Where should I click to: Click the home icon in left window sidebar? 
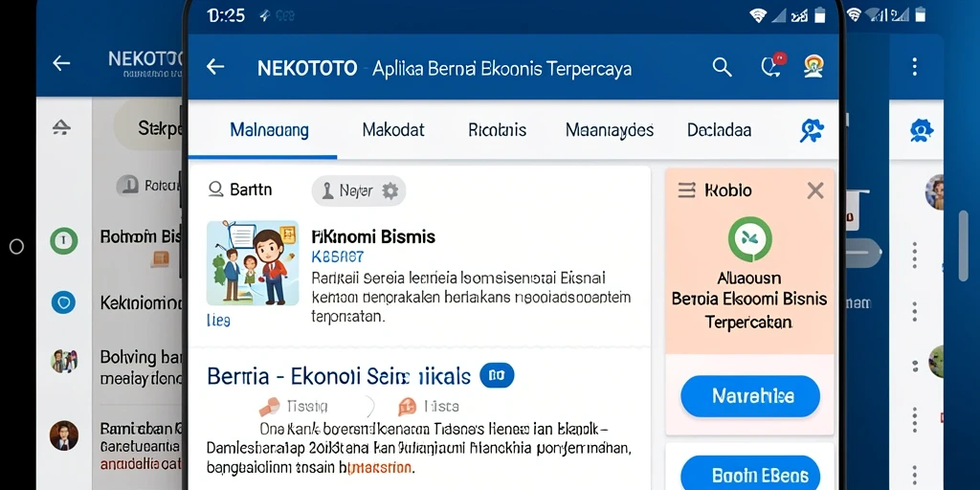(x=60, y=128)
